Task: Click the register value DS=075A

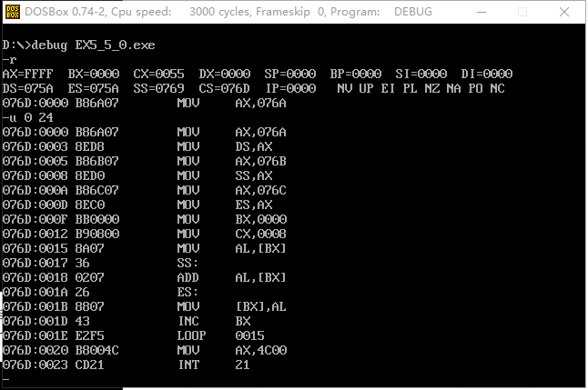Action: pos(27,88)
